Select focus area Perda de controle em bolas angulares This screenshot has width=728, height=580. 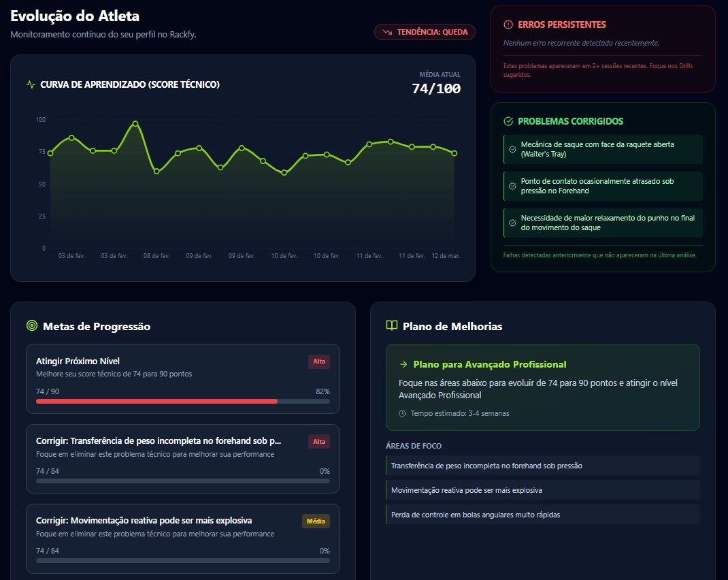click(x=542, y=515)
